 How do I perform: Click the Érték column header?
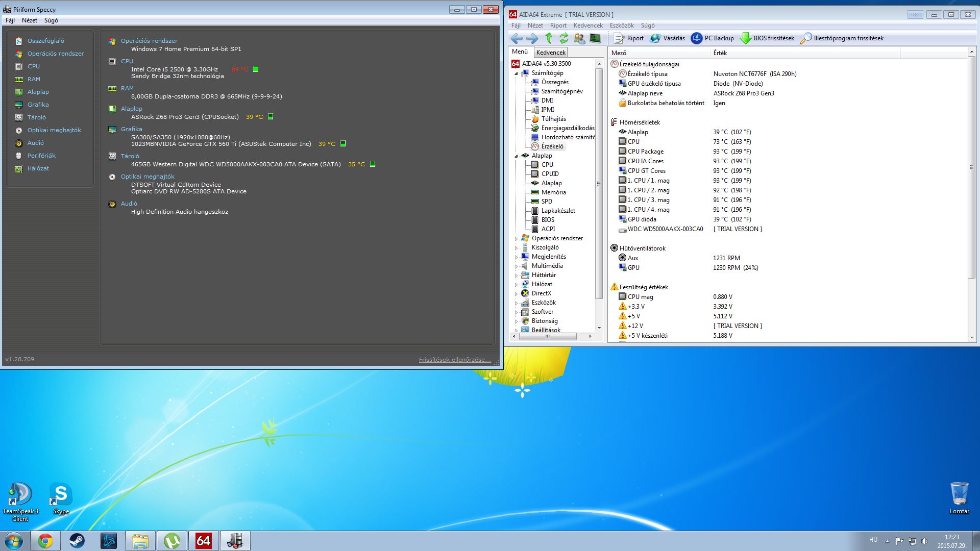point(805,53)
